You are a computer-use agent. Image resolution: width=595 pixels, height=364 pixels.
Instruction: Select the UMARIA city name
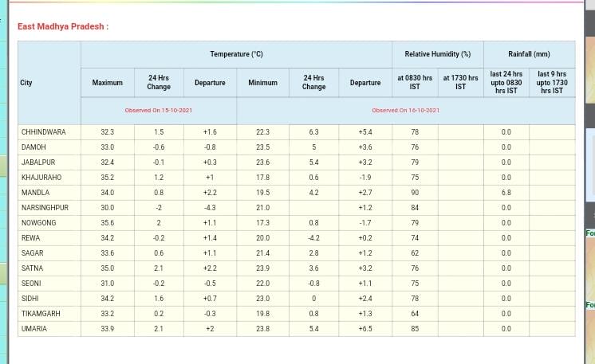[34, 329]
